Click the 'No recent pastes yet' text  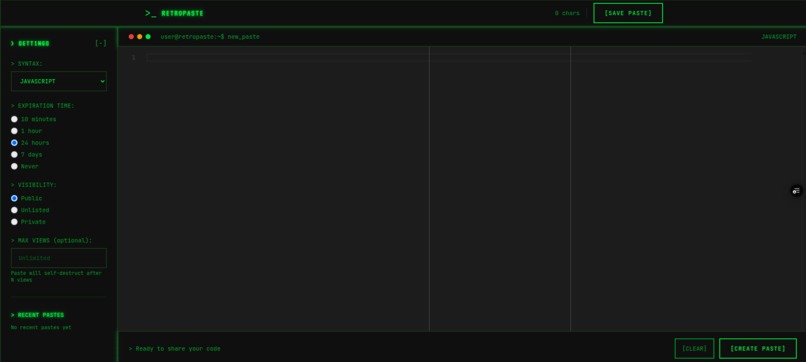(41, 328)
